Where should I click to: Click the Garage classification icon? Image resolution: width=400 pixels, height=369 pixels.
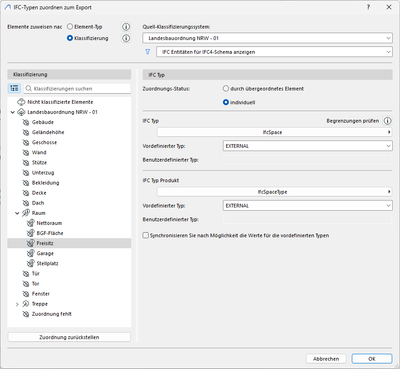[31, 253]
